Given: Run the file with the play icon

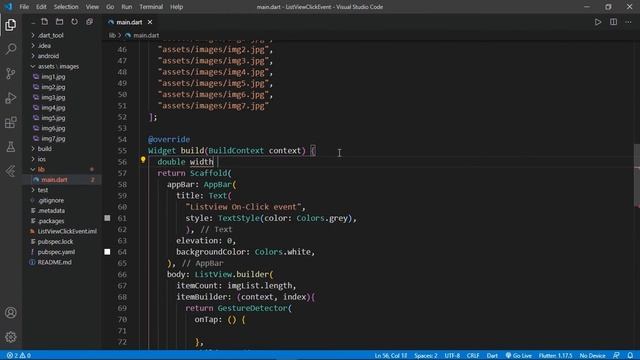Looking at the screenshot, I should [598, 22].
